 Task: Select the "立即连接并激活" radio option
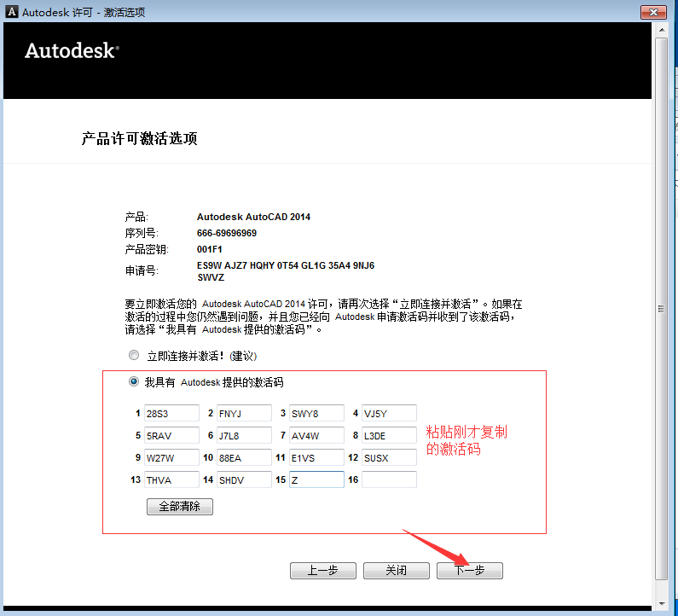tap(133, 355)
